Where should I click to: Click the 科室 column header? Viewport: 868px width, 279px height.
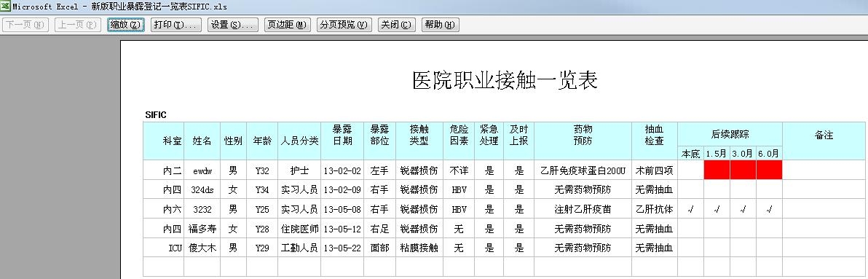click(x=163, y=141)
